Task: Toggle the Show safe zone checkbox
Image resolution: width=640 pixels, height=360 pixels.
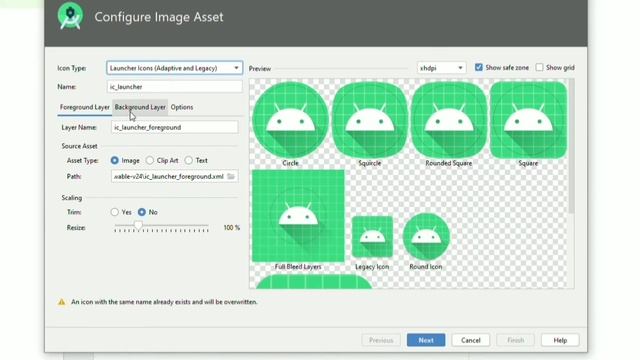Action: click(479, 67)
